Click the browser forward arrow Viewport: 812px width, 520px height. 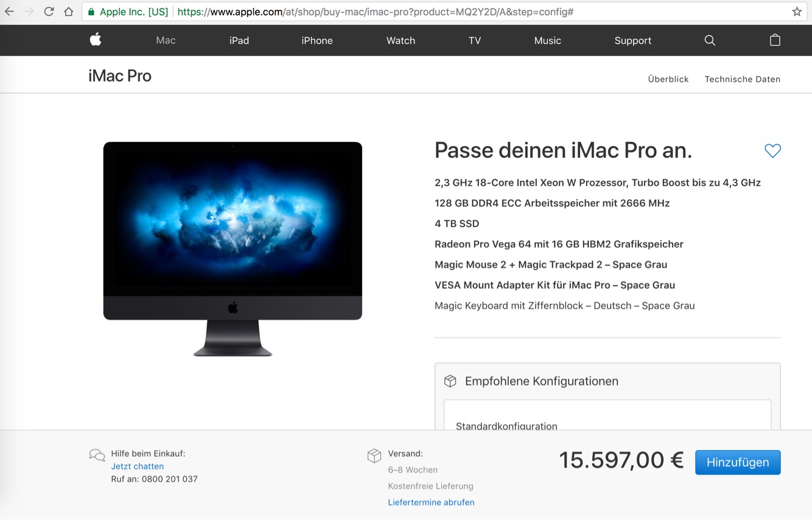coord(29,12)
